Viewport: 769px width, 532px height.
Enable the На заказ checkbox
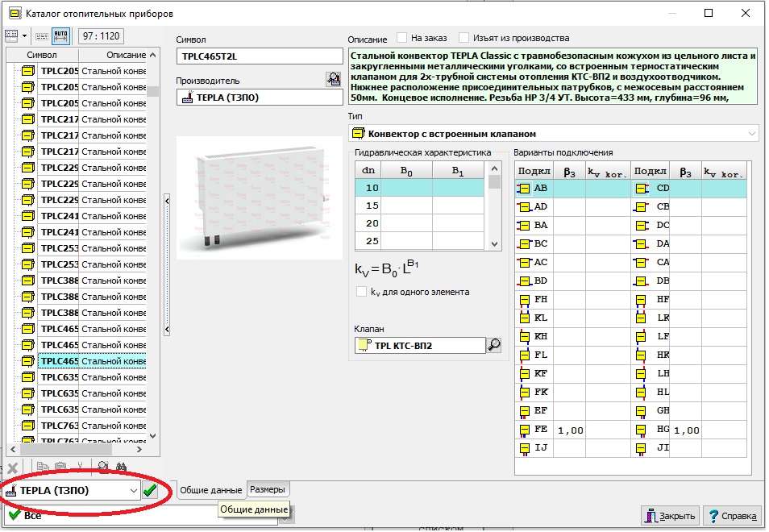pos(402,38)
